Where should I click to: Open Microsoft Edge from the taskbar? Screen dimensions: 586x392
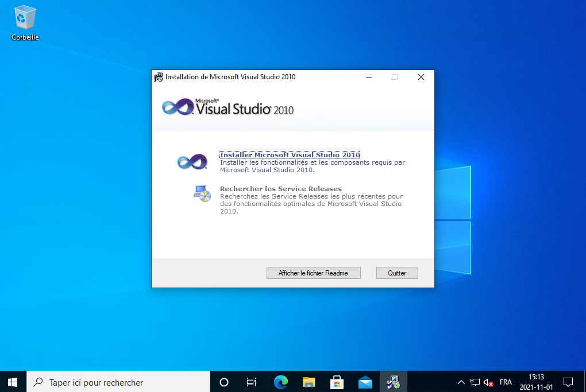coord(281,382)
